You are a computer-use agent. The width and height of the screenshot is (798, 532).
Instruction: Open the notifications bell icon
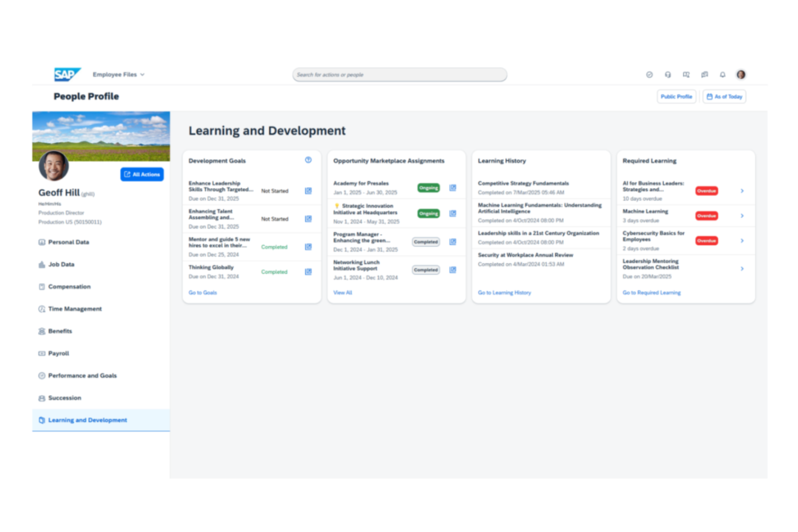tap(723, 75)
